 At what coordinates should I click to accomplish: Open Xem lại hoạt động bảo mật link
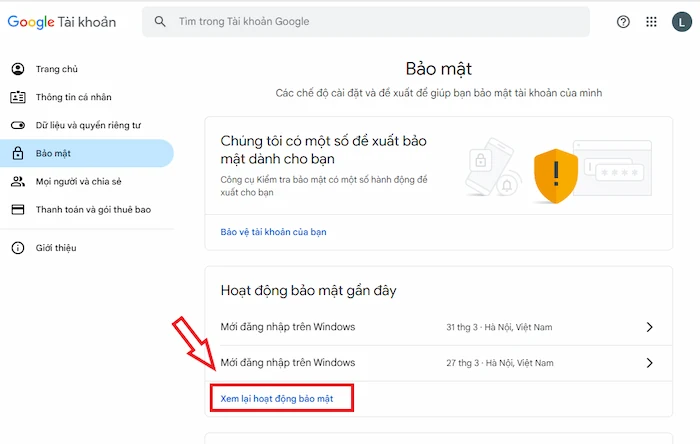coord(277,398)
